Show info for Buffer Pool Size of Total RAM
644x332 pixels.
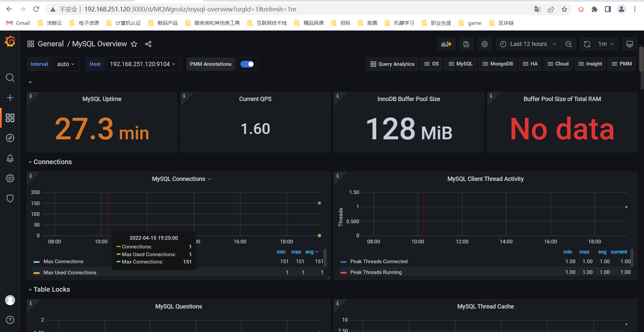coord(491,96)
